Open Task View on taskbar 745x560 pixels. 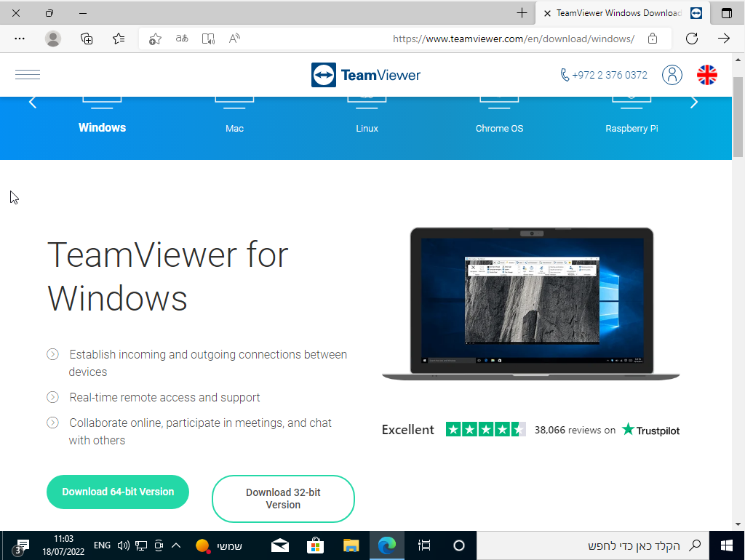[x=424, y=545]
